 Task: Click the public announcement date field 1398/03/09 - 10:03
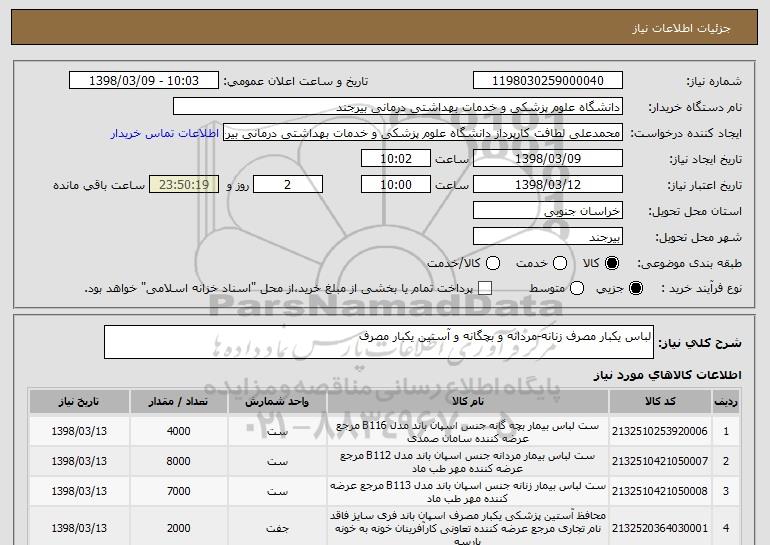144,81
